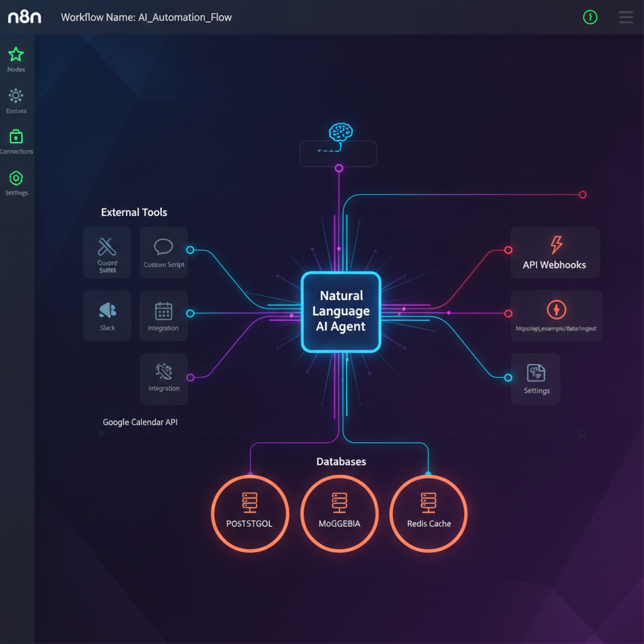Image resolution: width=644 pixels, height=644 pixels.
Task: Click the connector port beside Custom Script
Action: [x=190, y=250]
